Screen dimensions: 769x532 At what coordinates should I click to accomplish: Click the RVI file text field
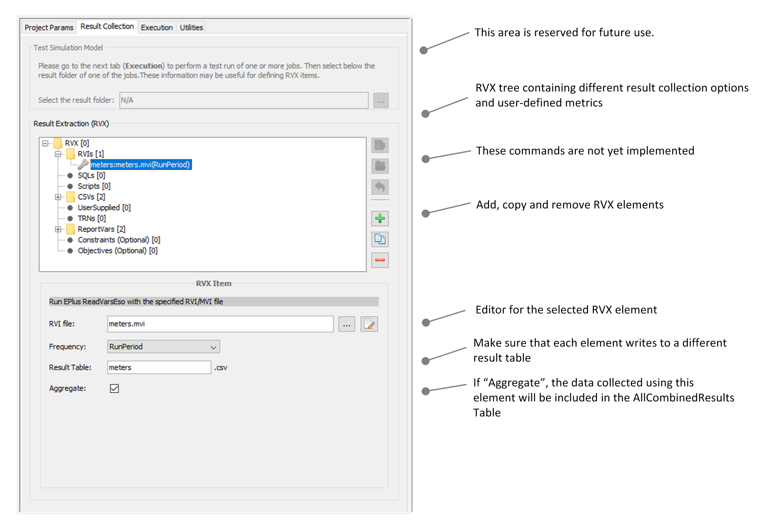coord(220,324)
